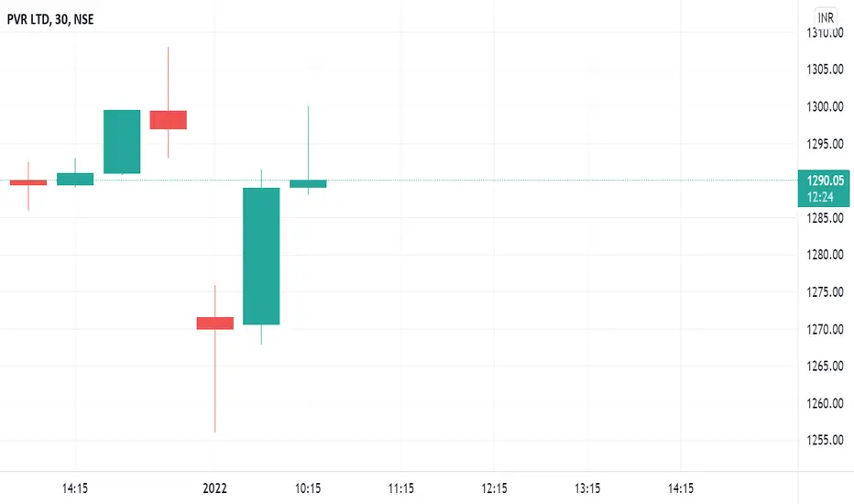
Task: Select the tall green candle near 1270
Action: pyautogui.click(x=261, y=256)
